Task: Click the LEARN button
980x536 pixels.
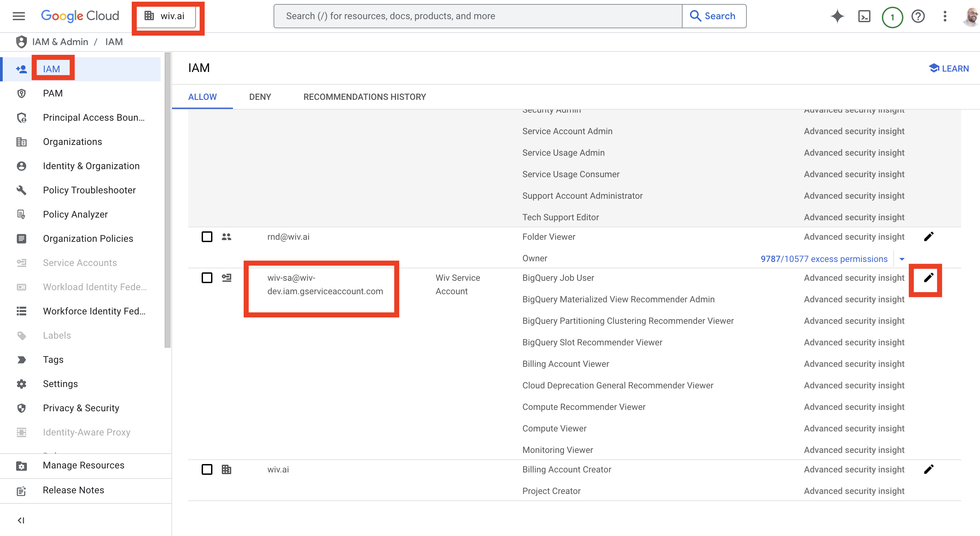Action: 949,69
